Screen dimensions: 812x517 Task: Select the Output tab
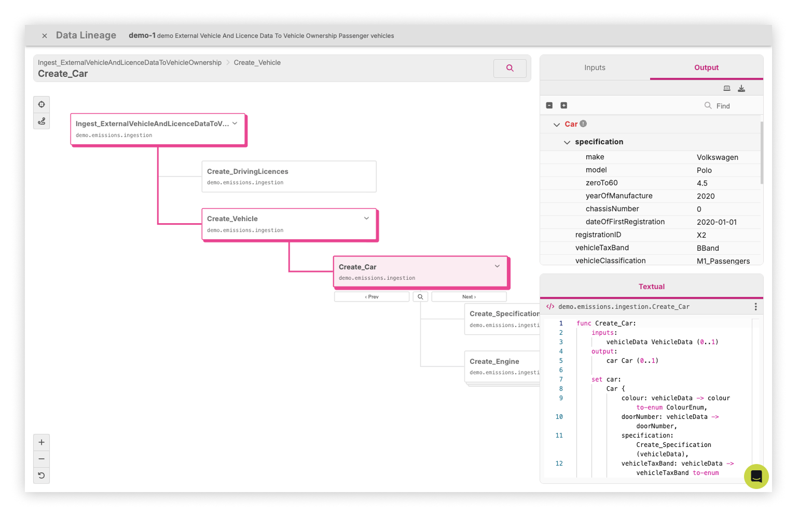coord(706,67)
